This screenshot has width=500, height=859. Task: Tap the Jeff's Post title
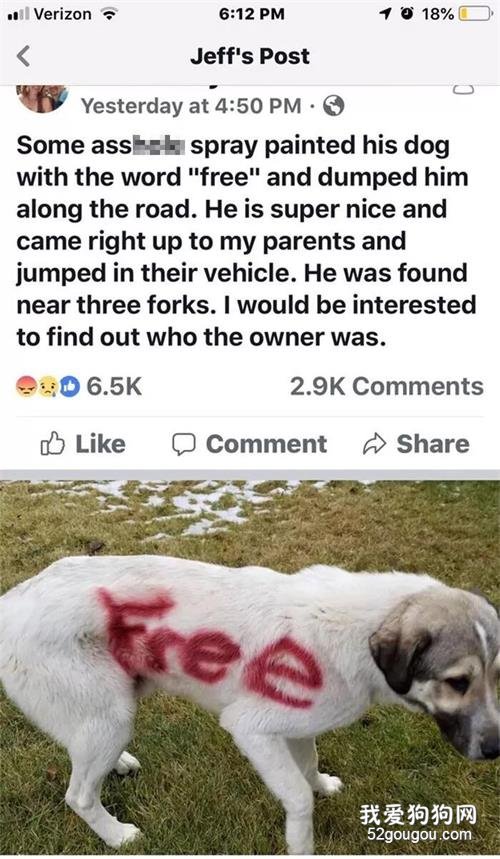(x=250, y=56)
